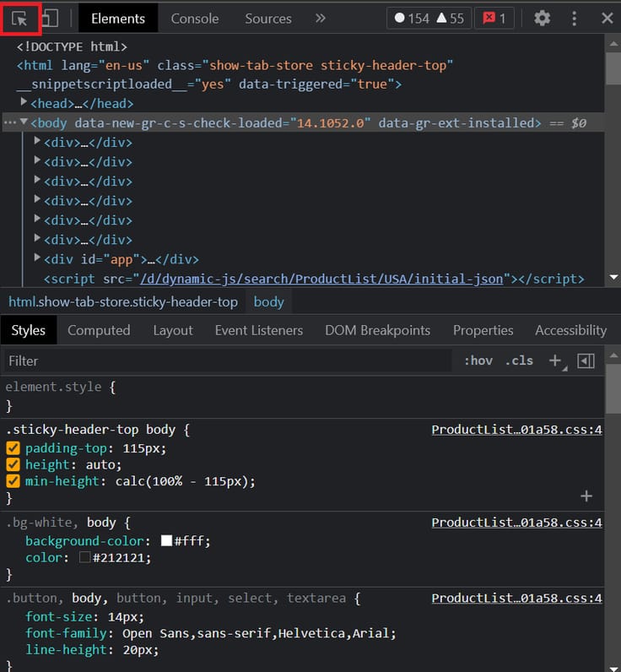Open the three-dot DevTools menu
This screenshot has width=621, height=672.
click(575, 18)
